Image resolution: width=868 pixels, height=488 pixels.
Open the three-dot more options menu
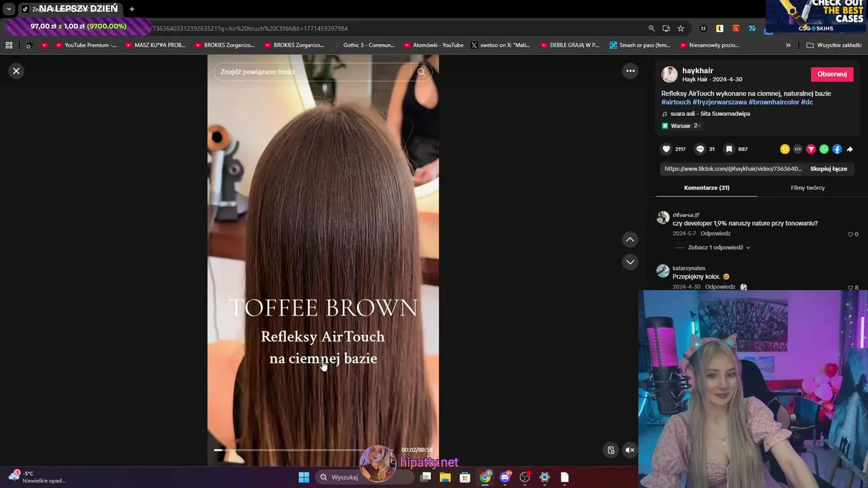point(630,70)
